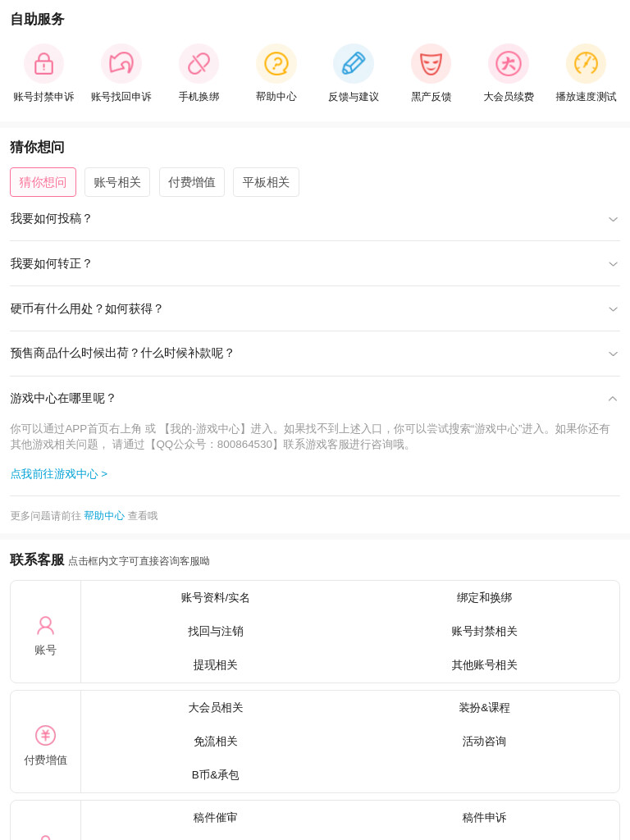
Task: Open 反馈与建议 pencil icon
Action: [x=354, y=64]
